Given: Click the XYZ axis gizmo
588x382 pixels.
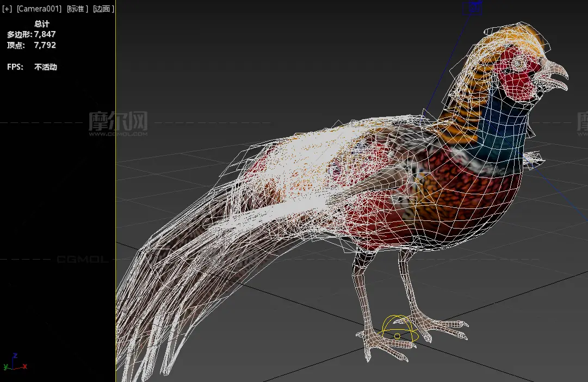Looking at the screenshot, I should pos(15,362).
